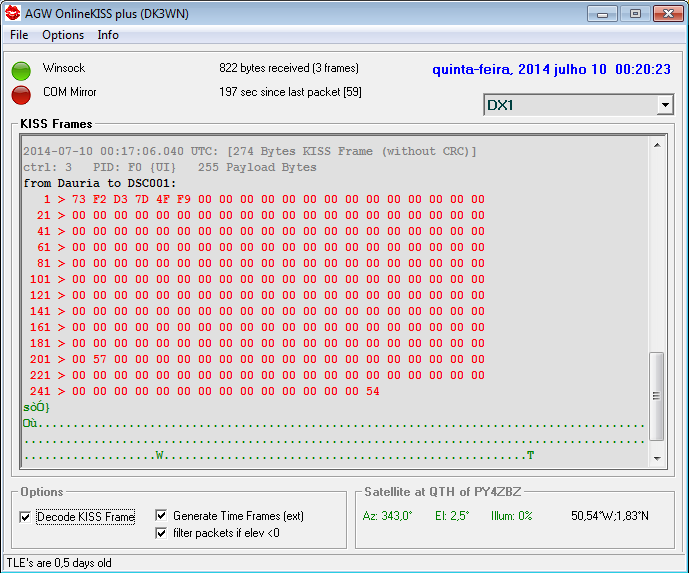The image size is (689, 573).
Task: Click the 'from Dauria to DSC001' line
Action: pyautogui.click(x=100, y=183)
